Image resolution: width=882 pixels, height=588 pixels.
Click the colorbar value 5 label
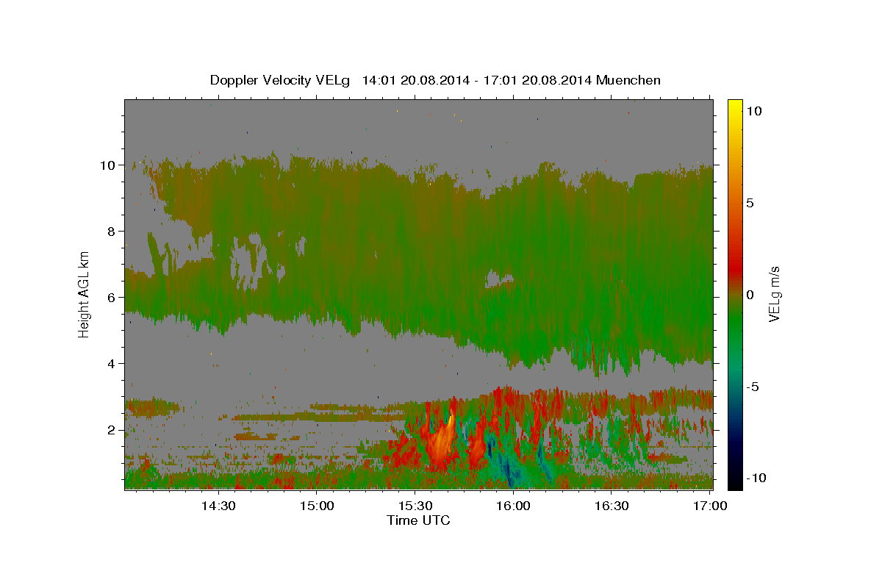(750, 203)
